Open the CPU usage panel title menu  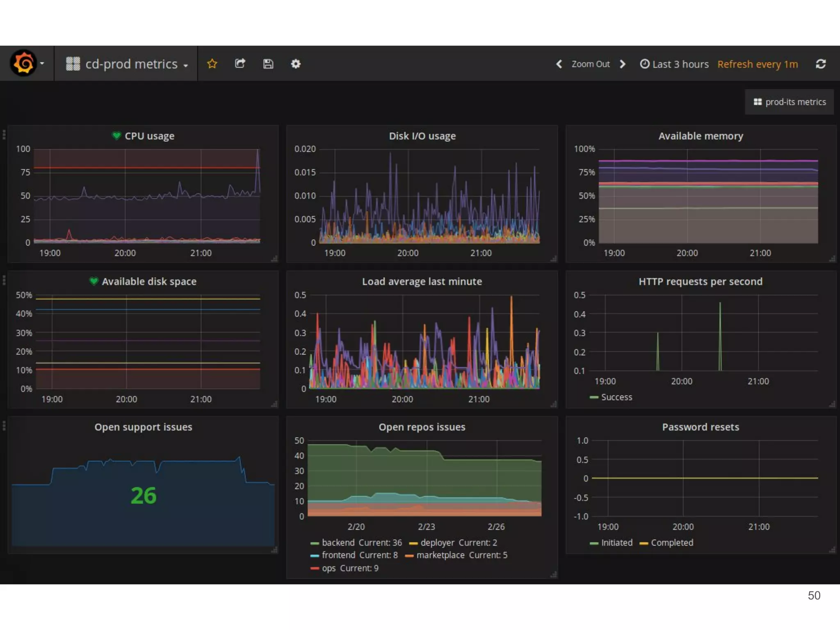[149, 136]
